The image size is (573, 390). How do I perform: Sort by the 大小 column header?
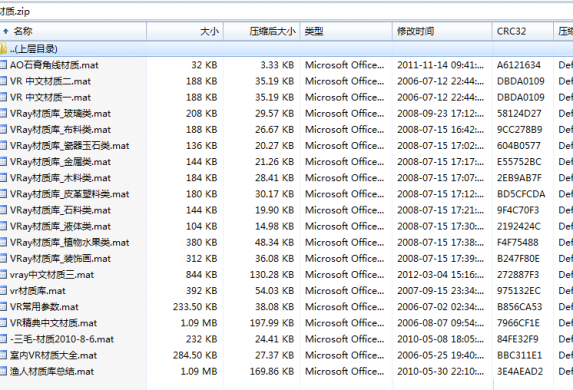pyautogui.click(x=185, y=31)
